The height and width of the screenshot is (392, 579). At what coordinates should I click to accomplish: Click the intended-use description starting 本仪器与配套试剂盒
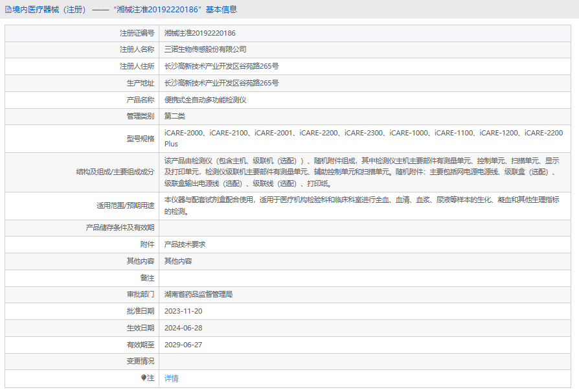[x=362, y=205]
